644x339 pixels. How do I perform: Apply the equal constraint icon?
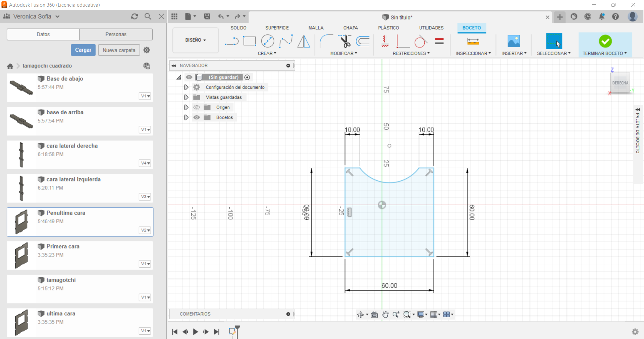click(439, 41)
